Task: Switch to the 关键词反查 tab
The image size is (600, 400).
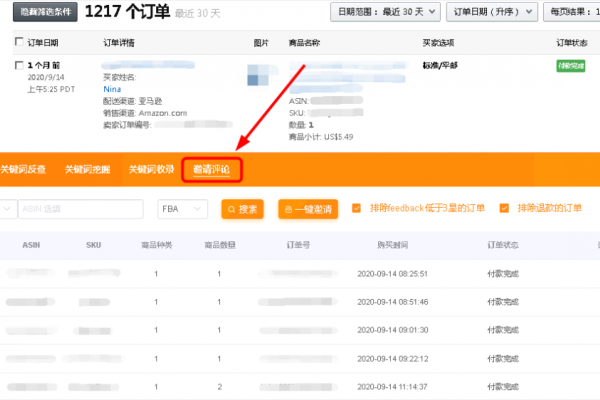Action: tap(23, 169)
